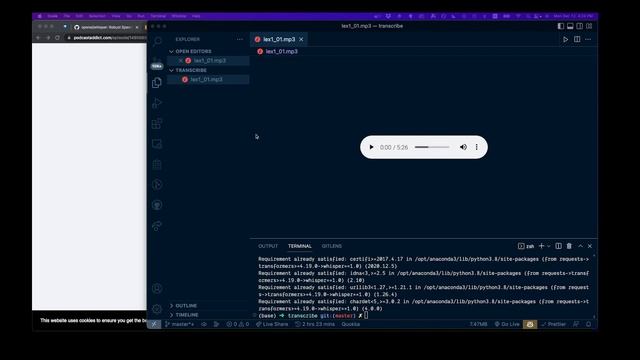
Task: Open the Help menu in macOS menu bar
Action: (196, 16)
